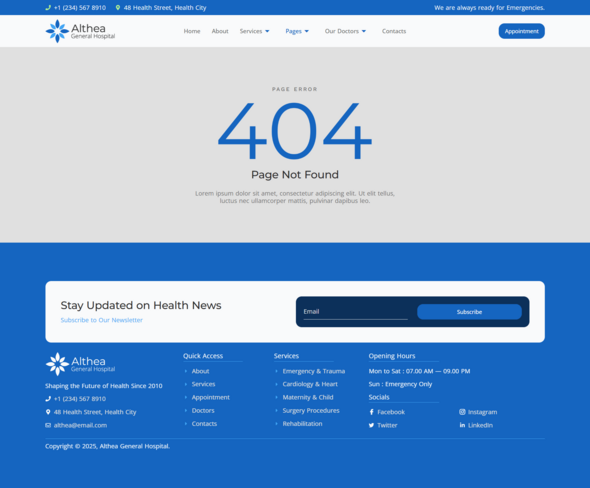Expand the Our Doctors dropdown arrow
Screen dimensions: 590x488
coord(364,31)
